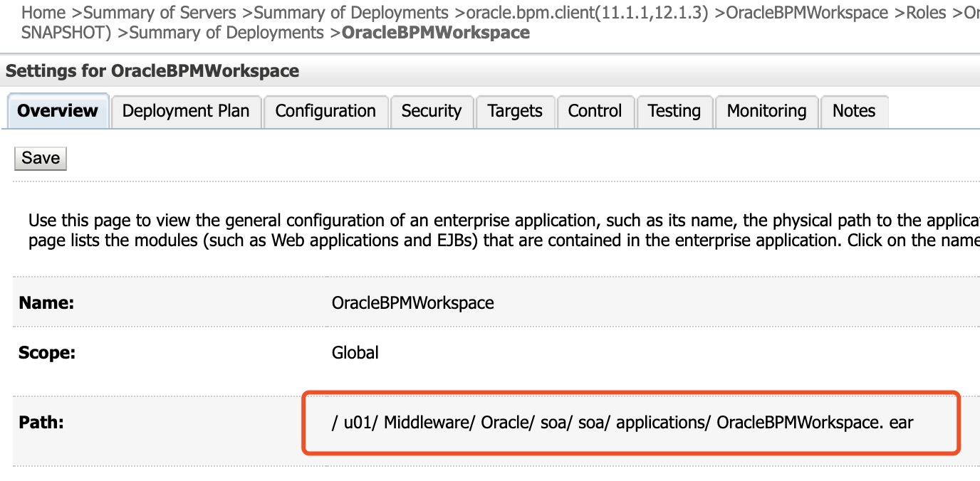Click bold OracleBPMWorkspace breadcrumb at end
This screenshot has height=481, width=980.
[436, 33]
